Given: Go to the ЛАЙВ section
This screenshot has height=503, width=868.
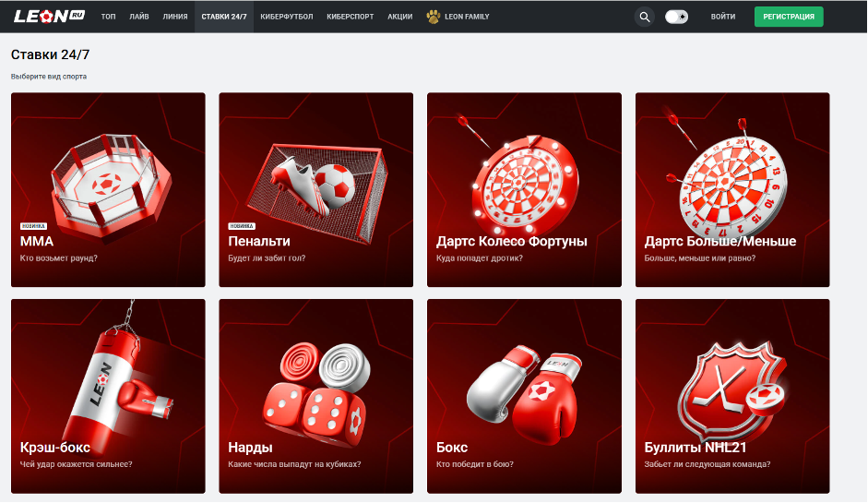Looking at the screenshot, I should 139,17.
